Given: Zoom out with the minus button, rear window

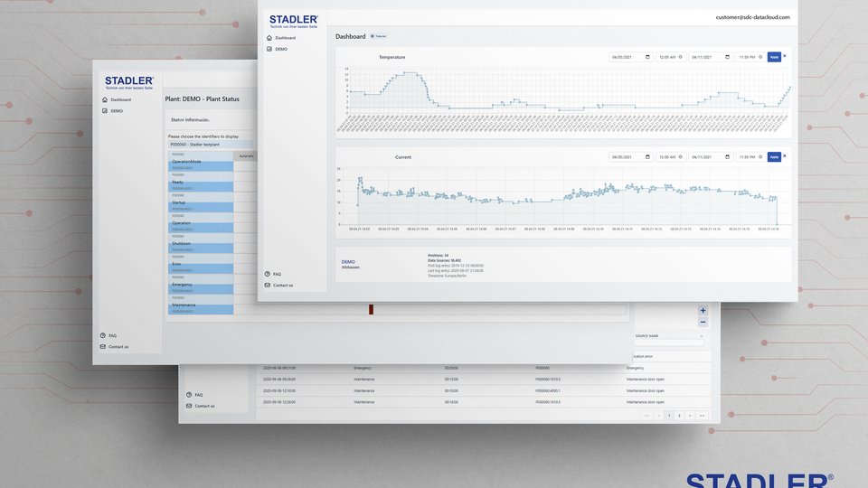Looking at the screenshot, I should [703, 322].
